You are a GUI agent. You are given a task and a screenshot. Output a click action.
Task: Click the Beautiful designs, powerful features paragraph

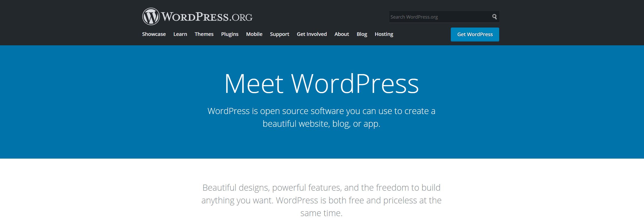pyautogui.click(x=321, y=200)
